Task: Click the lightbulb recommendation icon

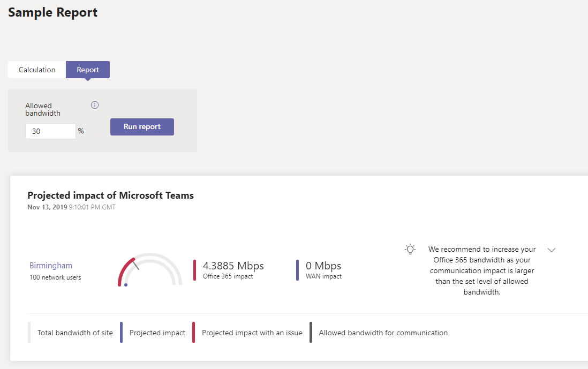Action: pos(410,250)
